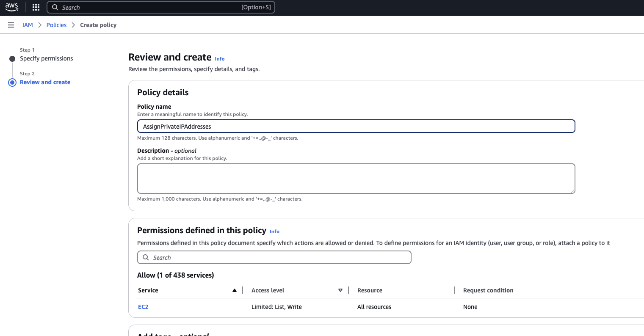
Task: Click the search magnifier icon in top bar
Action: pos(55,7)
